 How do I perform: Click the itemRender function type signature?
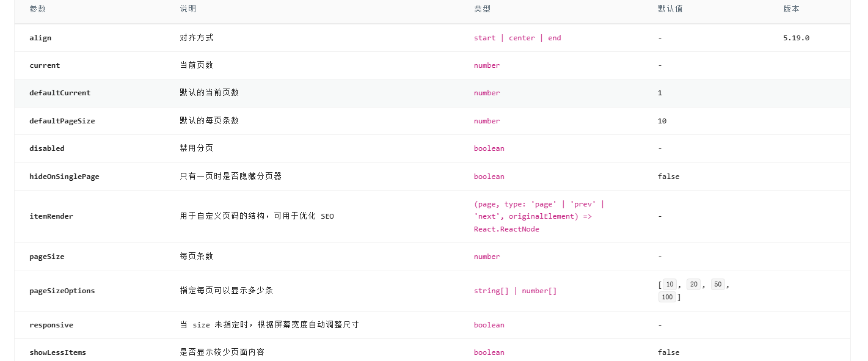[539, 216]
